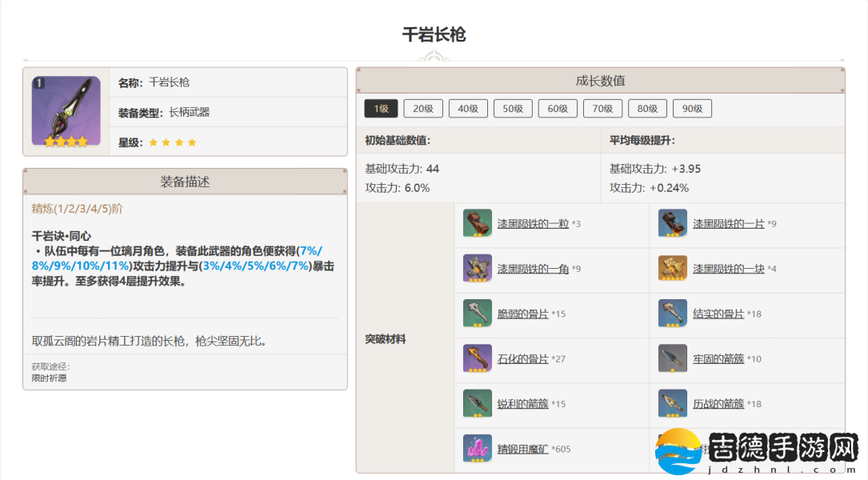868x480 pixels.
Task: Click the 精锻用魔矿 crystal icon
Action: point(478,449)
